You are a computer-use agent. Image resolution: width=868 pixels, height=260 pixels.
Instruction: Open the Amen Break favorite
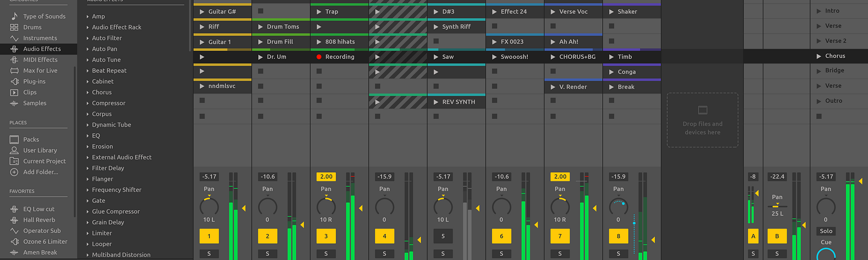point(33,252)
